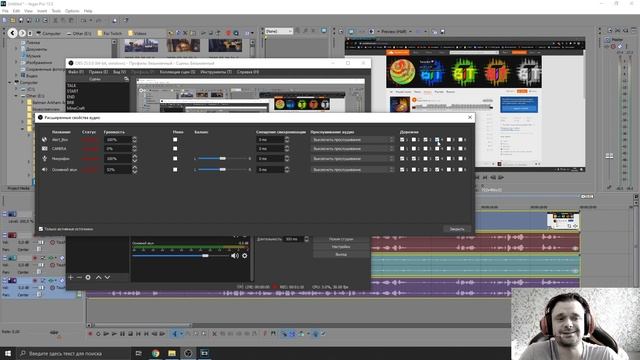Open source properties gear in OBS sources list
Image resolution: width=640 pixels, height=360 pixels.
[88, 277]
